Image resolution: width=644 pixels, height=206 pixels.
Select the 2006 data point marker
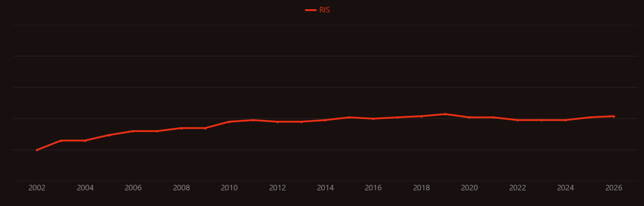133,131
